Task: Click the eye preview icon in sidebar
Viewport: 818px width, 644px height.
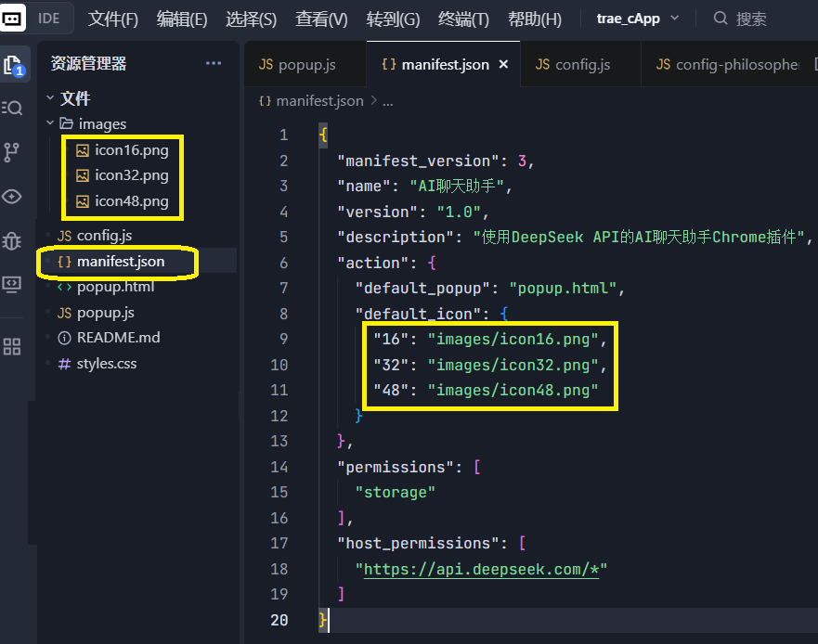Action: coord(12,197)
